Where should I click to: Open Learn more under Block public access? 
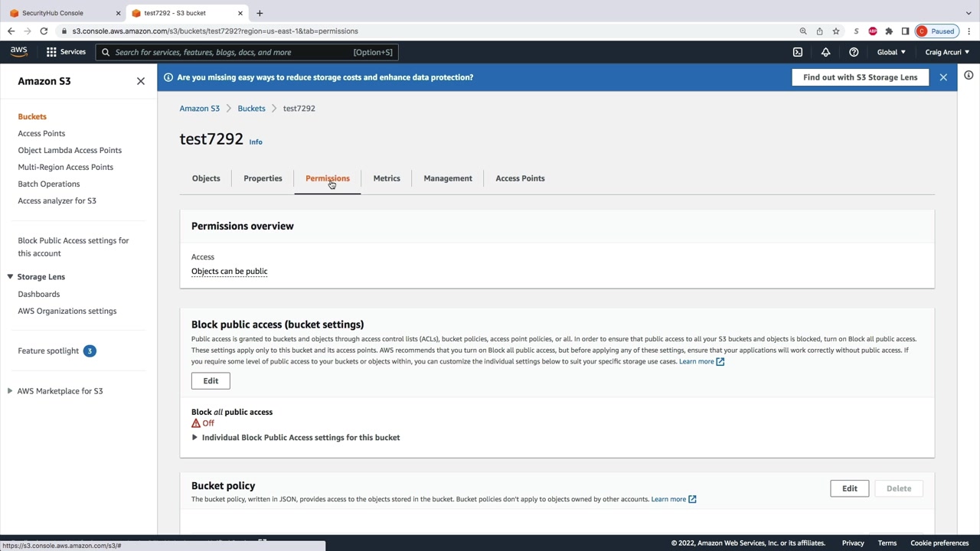click(701, 361)
